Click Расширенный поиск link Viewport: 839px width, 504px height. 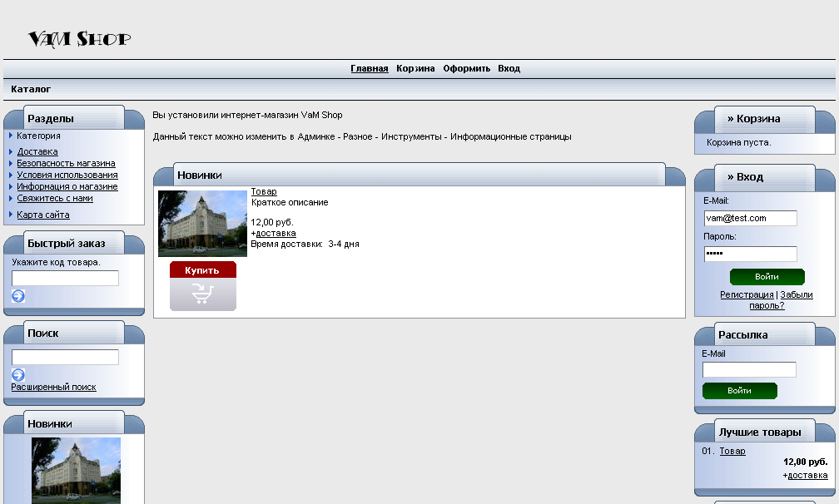53,387
